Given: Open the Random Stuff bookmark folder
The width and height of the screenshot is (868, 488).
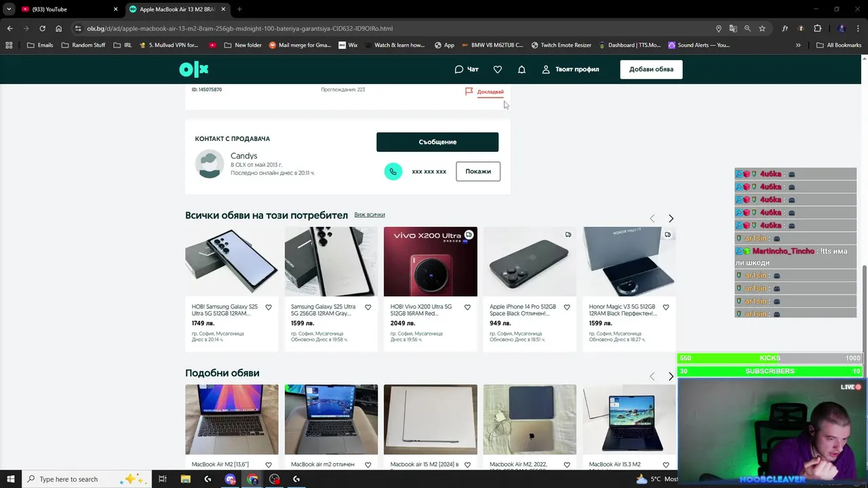Looking at the screenshot, I should coord(83,45).
